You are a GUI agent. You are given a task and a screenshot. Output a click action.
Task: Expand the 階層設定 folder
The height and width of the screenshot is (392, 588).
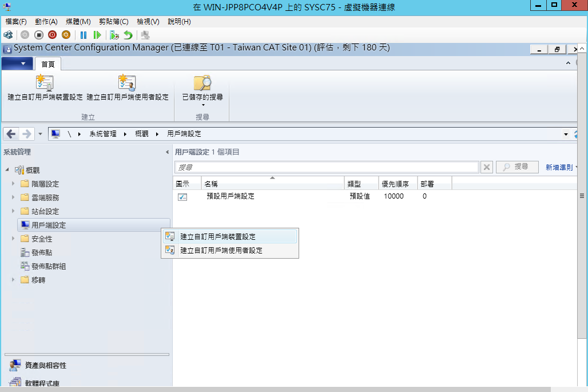tap(13, 184)
